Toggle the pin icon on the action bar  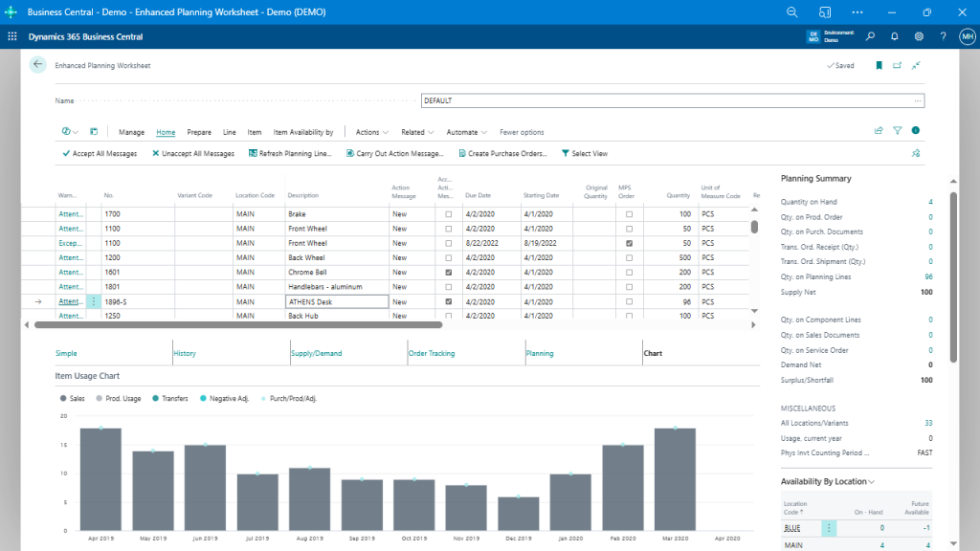(915, 153)
